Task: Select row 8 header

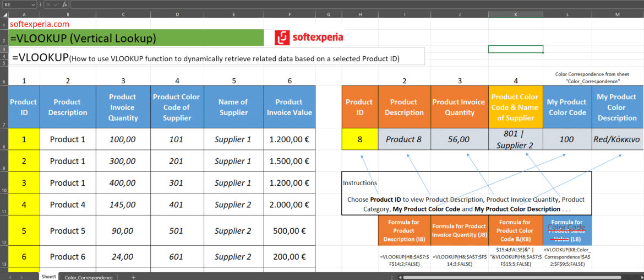Action: pos(4,139)
